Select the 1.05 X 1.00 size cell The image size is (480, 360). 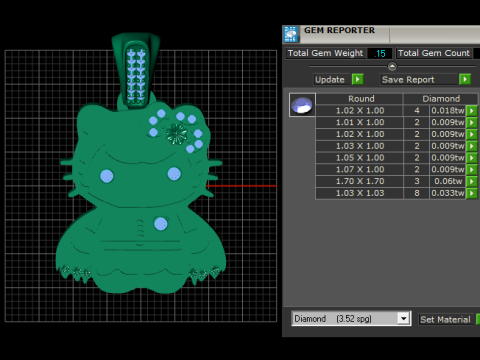pyautogui.click(x=360, y=158)
